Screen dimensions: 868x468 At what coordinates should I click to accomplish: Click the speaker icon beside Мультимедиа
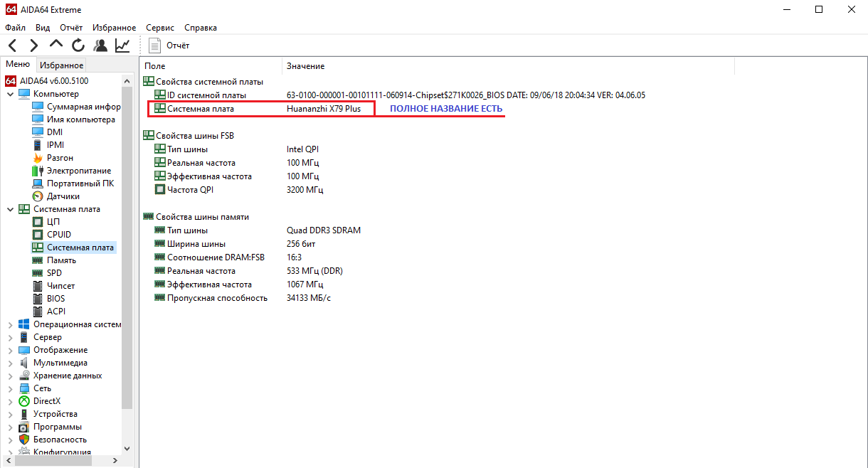(24, 363)
